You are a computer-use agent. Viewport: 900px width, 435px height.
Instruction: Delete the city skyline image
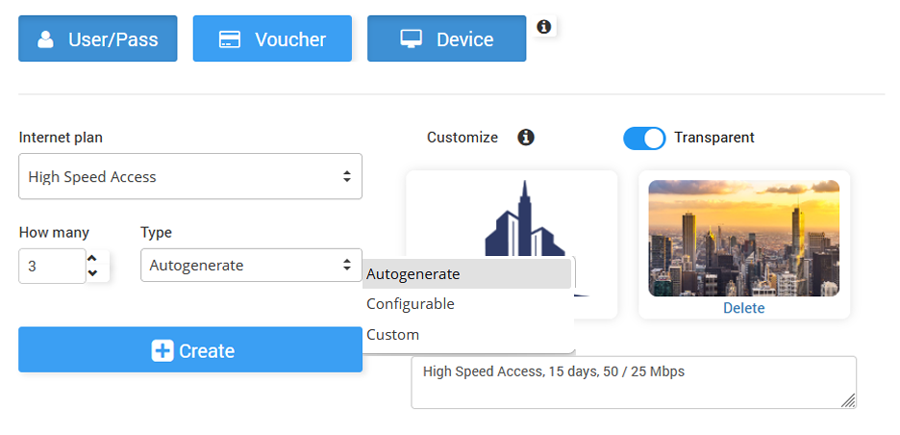tap(744, 308)
